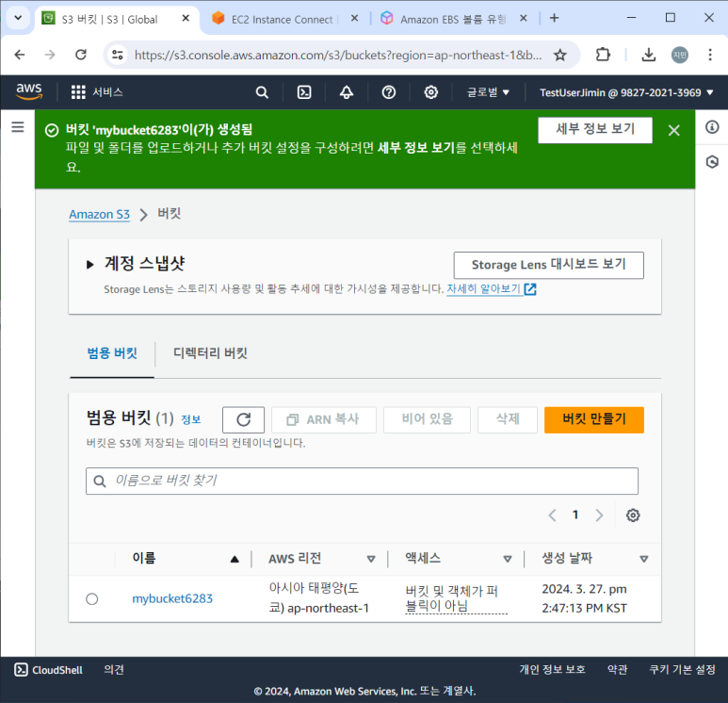
Task: Go to the next page of buckets
Action: click(599, 515)
